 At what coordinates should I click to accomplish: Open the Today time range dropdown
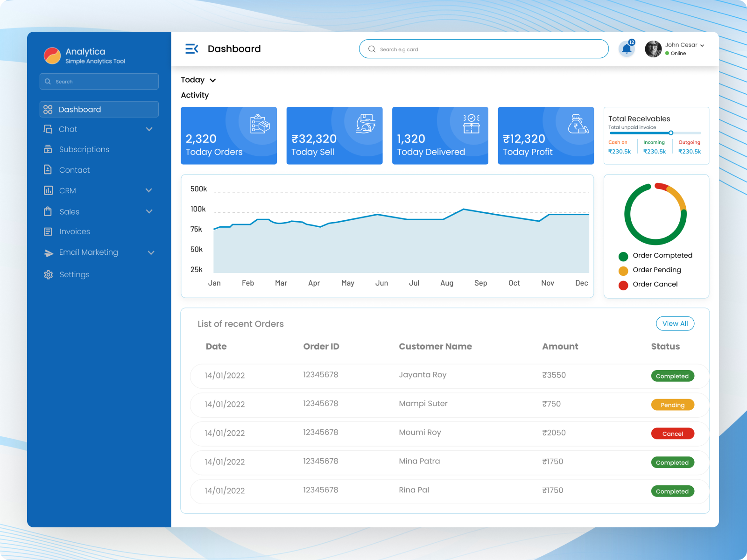(x=198, y=80)
